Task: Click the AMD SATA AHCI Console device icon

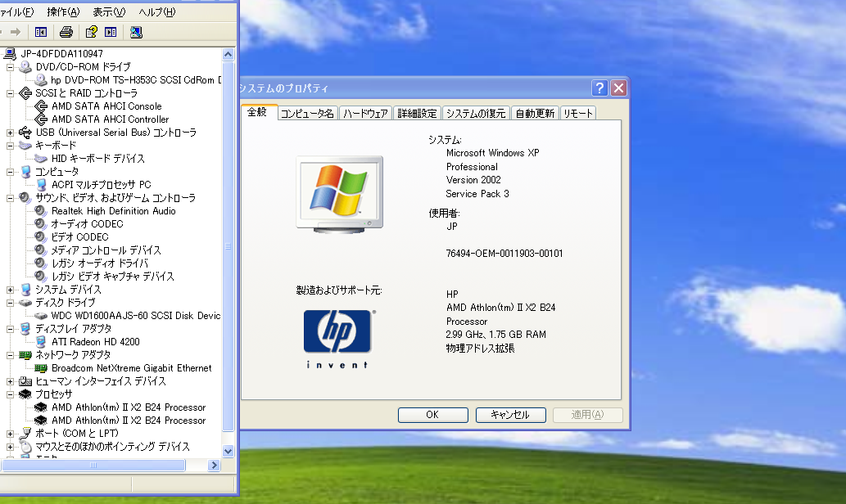Action: click(x=41, y=106)
